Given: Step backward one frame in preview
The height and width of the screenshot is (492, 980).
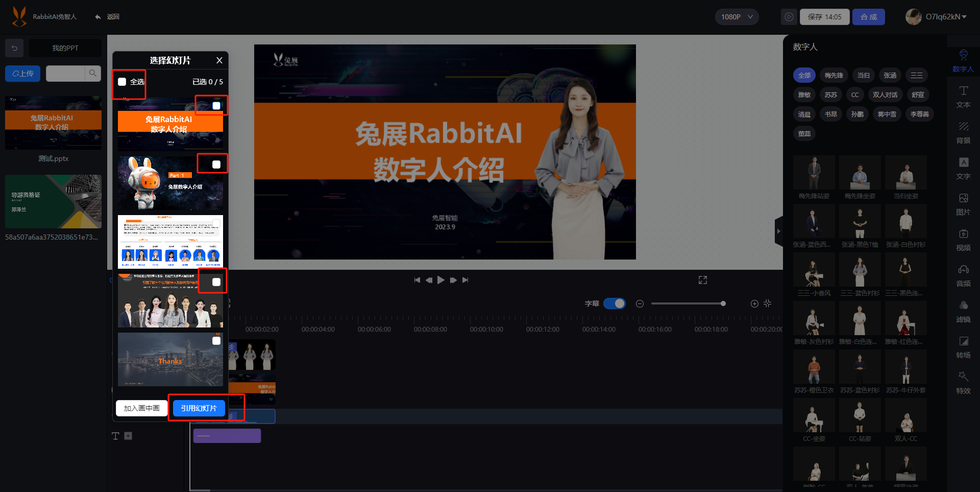Looking at the screenshot, I should tap(429, 280).
